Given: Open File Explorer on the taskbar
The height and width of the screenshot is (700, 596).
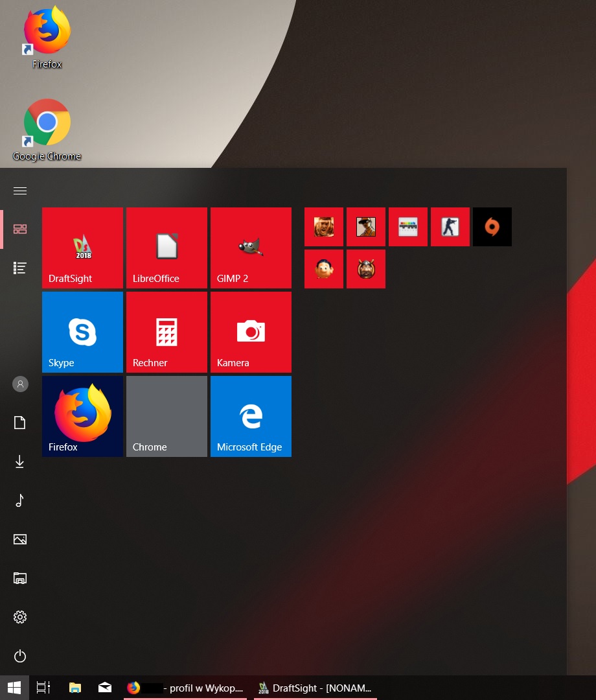Looking at the screenshot, I should tap(75, 688).
